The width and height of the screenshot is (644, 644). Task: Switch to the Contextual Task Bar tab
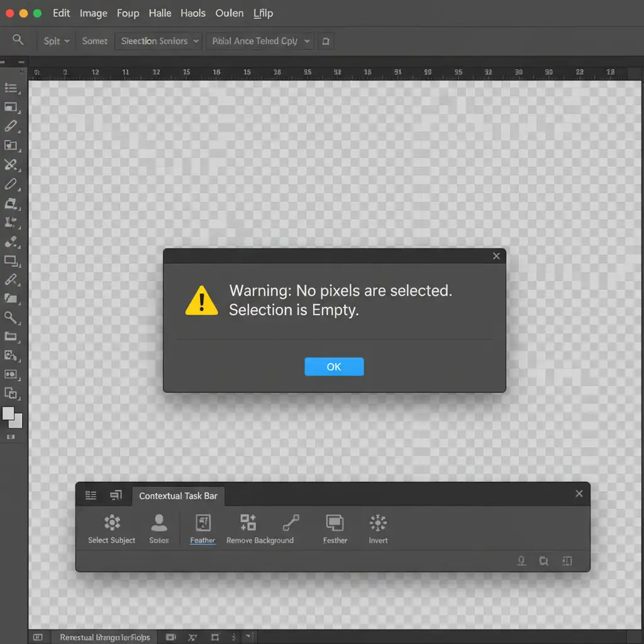point(178,496)
